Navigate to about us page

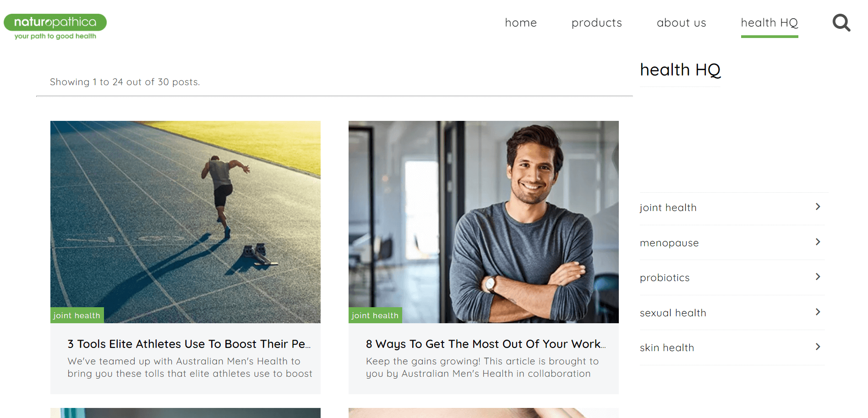(x=681, y=23)
